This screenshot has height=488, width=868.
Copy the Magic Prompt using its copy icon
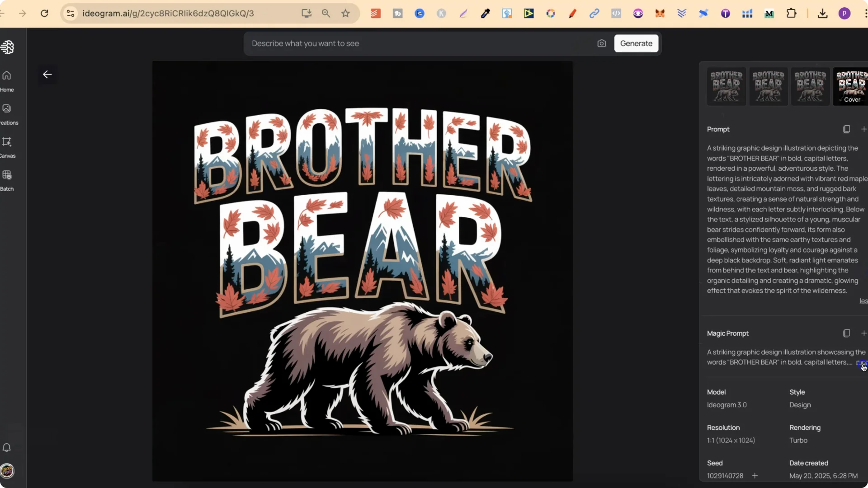click(846, 333)
